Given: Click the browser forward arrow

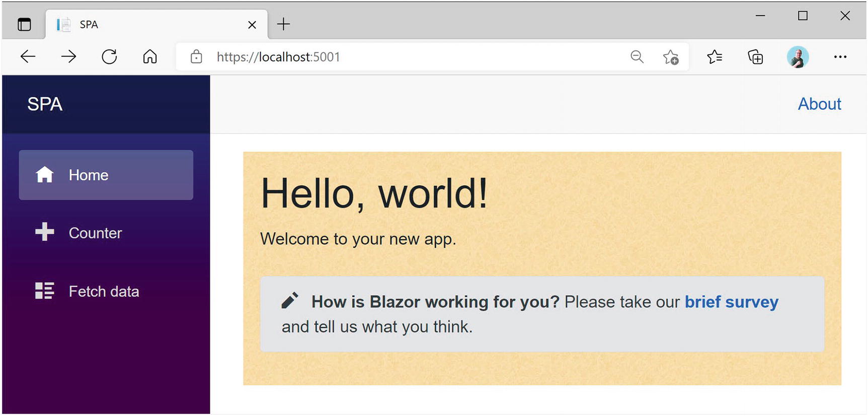Looking at the screenshot, I should (x=68, y=57).
